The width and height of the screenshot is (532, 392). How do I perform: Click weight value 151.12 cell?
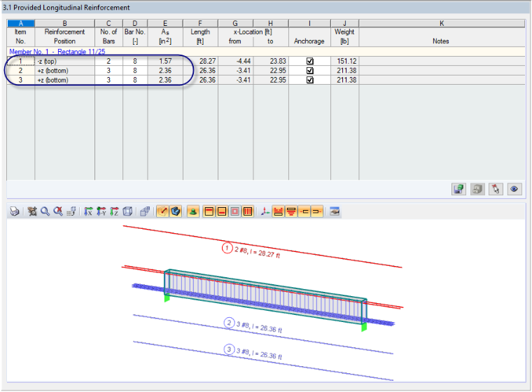[344, 61]
